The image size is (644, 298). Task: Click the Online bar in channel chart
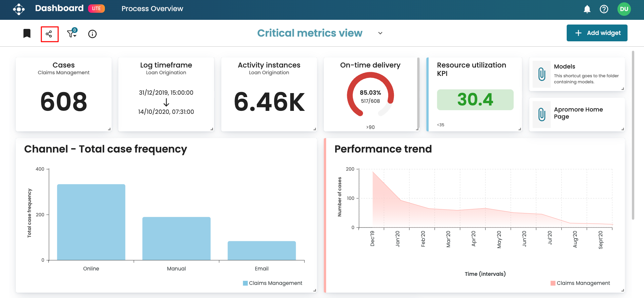click(x=91, y=222)
